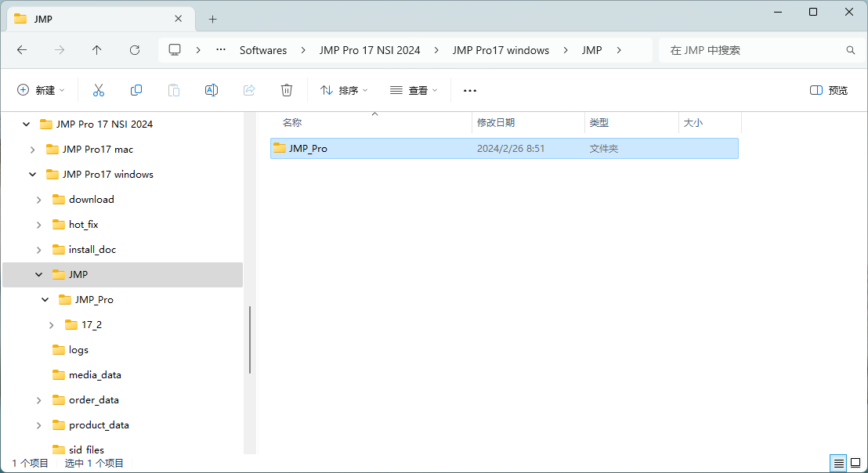Sort by Type (类型) column header

631,123
